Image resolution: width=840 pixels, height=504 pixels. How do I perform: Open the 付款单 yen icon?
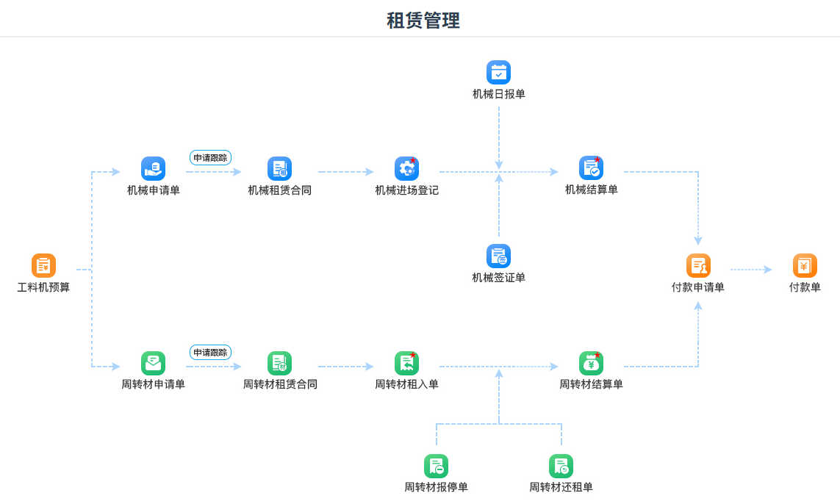(x=805, y=266)
